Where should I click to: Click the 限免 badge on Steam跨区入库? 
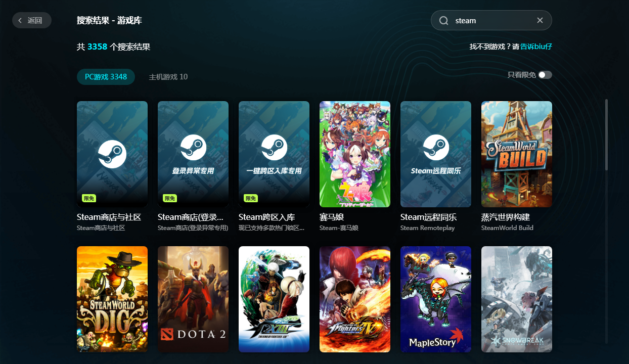tap(251, 198)
